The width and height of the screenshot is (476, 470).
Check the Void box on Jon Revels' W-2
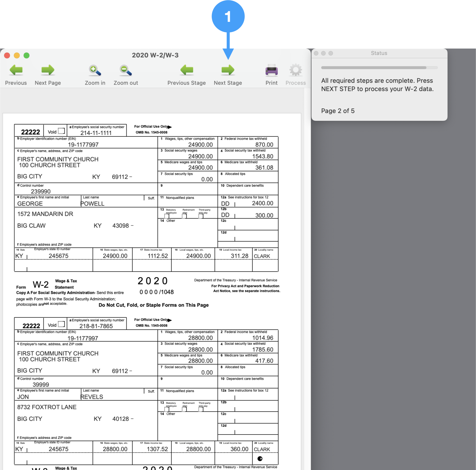coord(61,324)
